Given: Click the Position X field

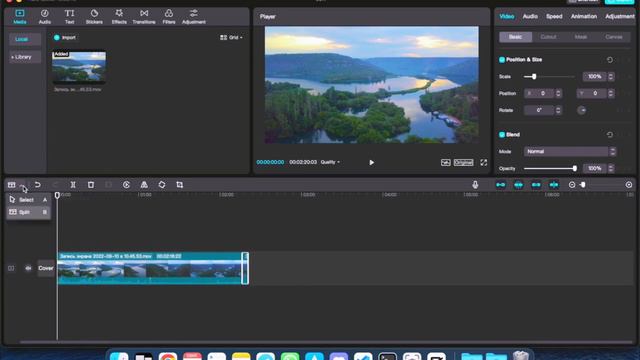Looking at the screenshot, I should [539, 93].
